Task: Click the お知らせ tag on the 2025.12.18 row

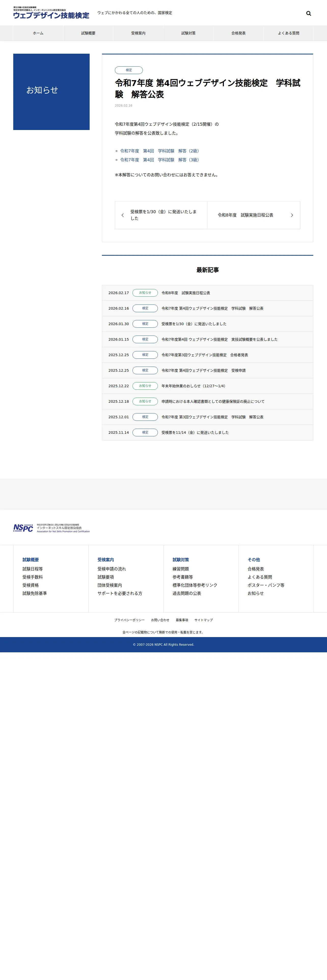Action: tap(145, 402)
